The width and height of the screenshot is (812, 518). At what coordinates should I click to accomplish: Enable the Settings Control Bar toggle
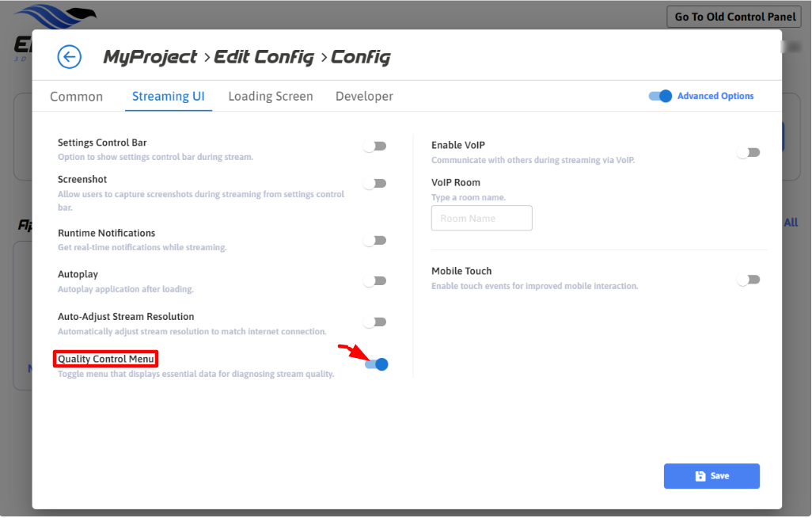374,146
